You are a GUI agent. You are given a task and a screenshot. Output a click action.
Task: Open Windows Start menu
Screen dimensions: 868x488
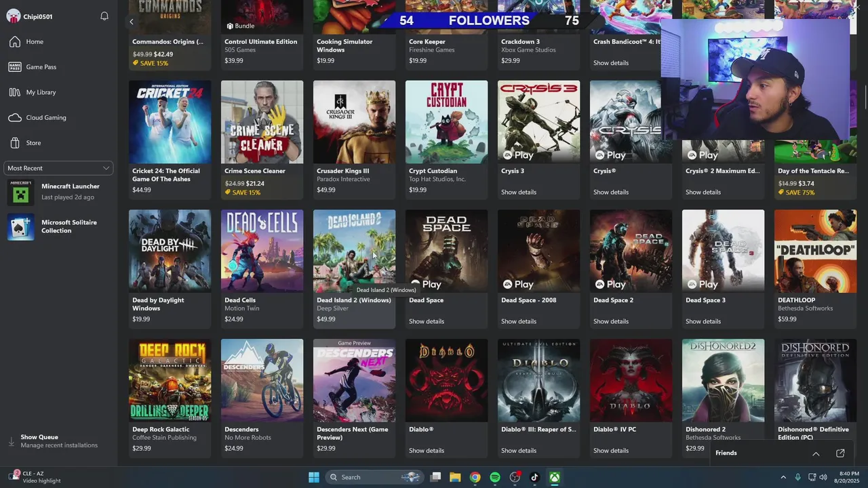[314, 477]
